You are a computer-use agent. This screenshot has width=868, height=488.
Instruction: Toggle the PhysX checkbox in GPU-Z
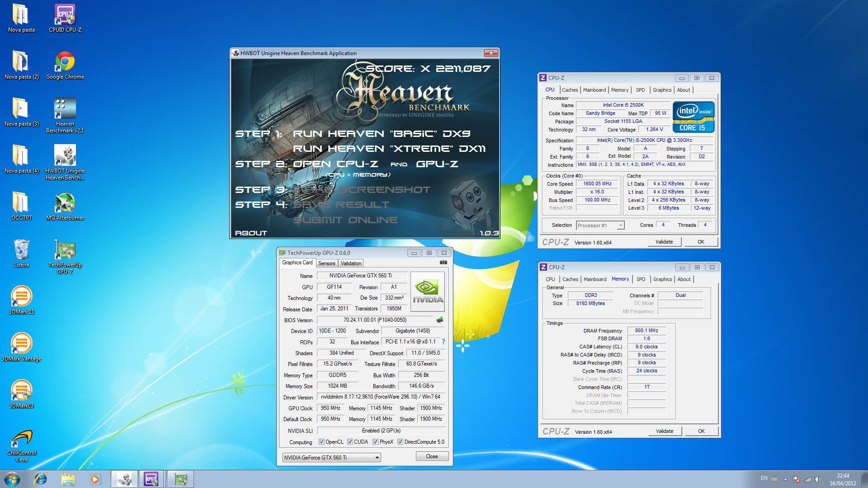pyautogui.click(x=375, y=442)
